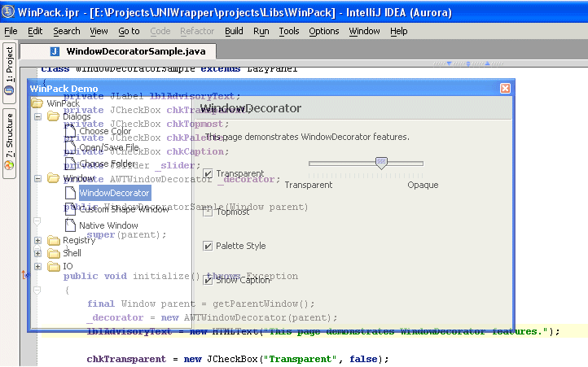588x367 pixels.
Task: Open the Window menu in the menu bar
Action: (364, 31)
